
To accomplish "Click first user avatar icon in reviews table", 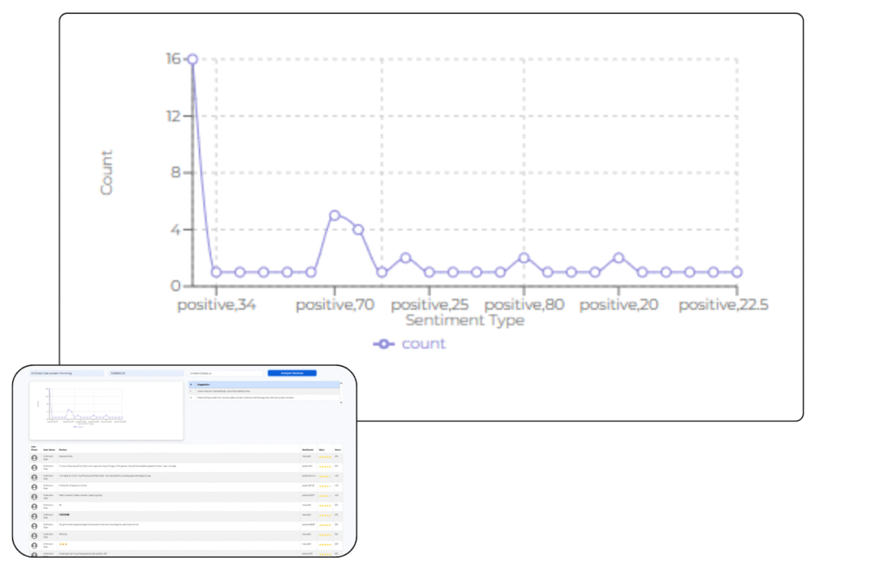I will coord(34,458).
